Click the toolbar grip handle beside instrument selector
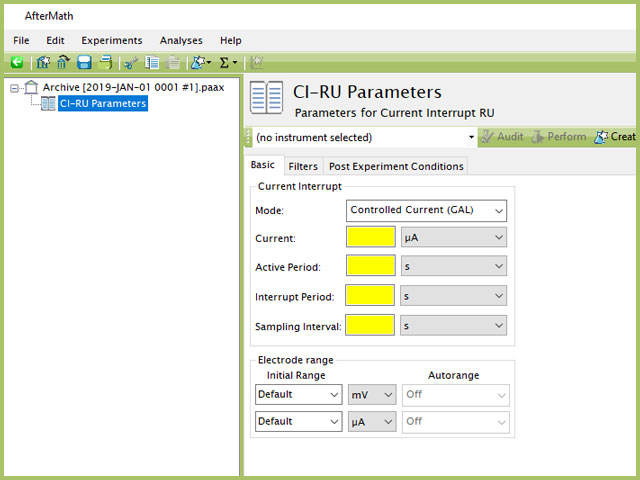This screenshot has height=480, width=640. (x=248, y=137)
